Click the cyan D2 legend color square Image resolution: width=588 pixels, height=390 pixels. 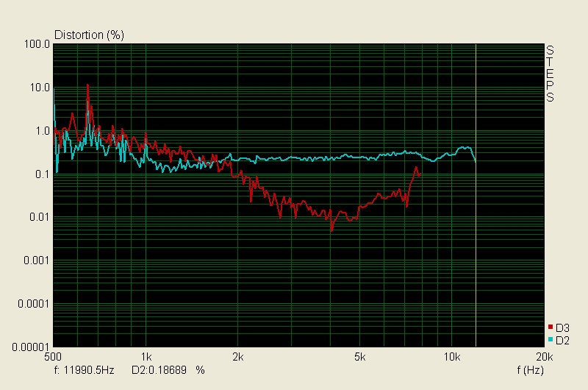pyautogui.click(x=550, y=339)
